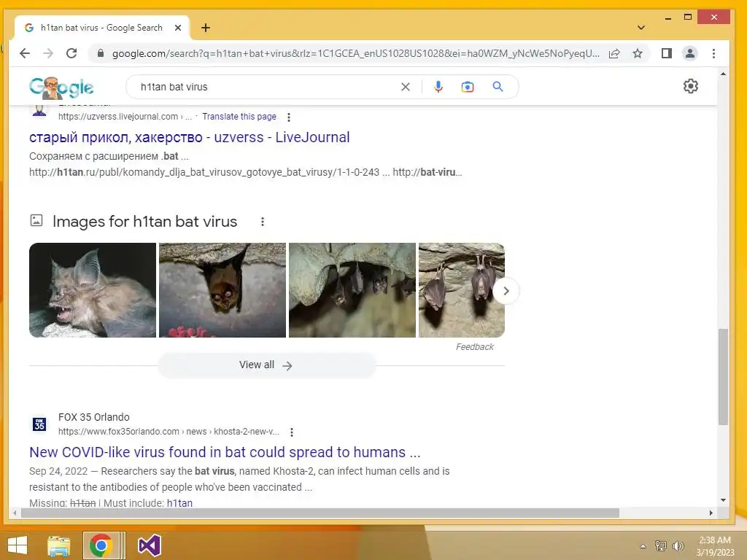Open the volume tray icon
Viewport: 747px width, 560px height.
click(x=678, y=545)
